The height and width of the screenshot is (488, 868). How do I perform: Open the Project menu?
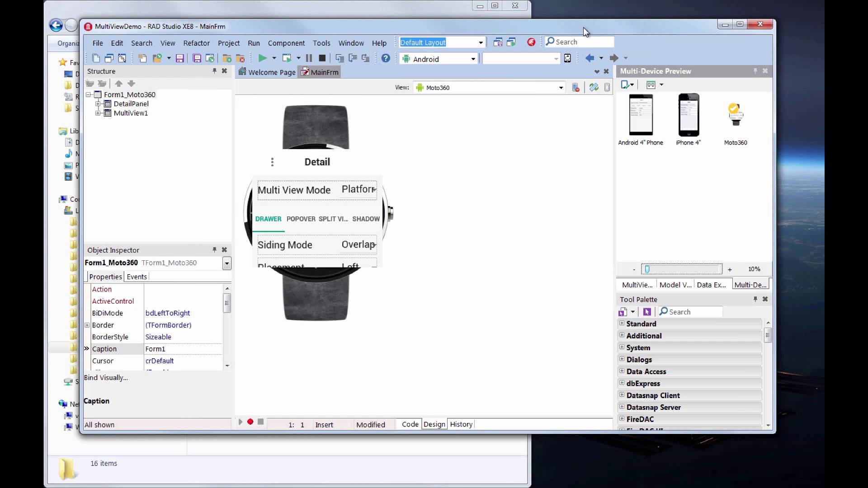click(x=229, y=43)
